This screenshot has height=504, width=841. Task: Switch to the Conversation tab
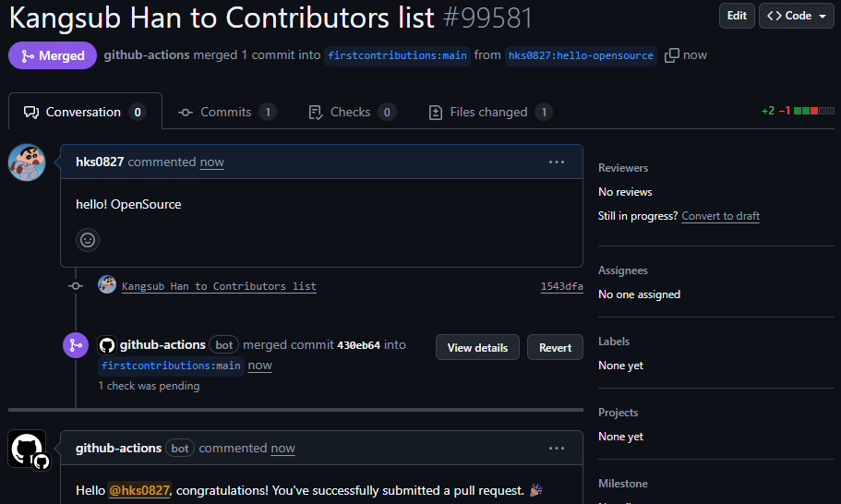[x=85, y=112]
